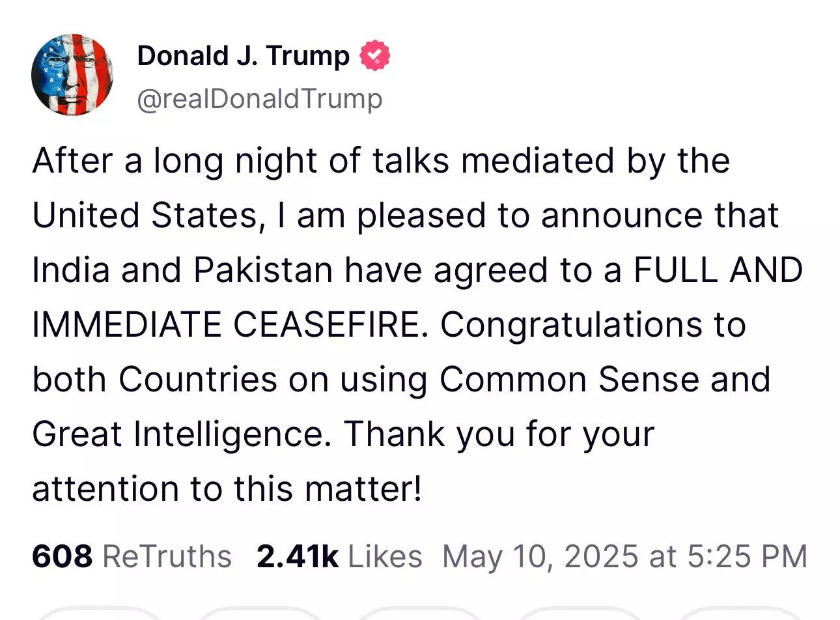Open the Donald J. Trump display name
Image resolution: width=840 pixels, height=620 pixels.
pyautogui.click(x=244, y=56)
